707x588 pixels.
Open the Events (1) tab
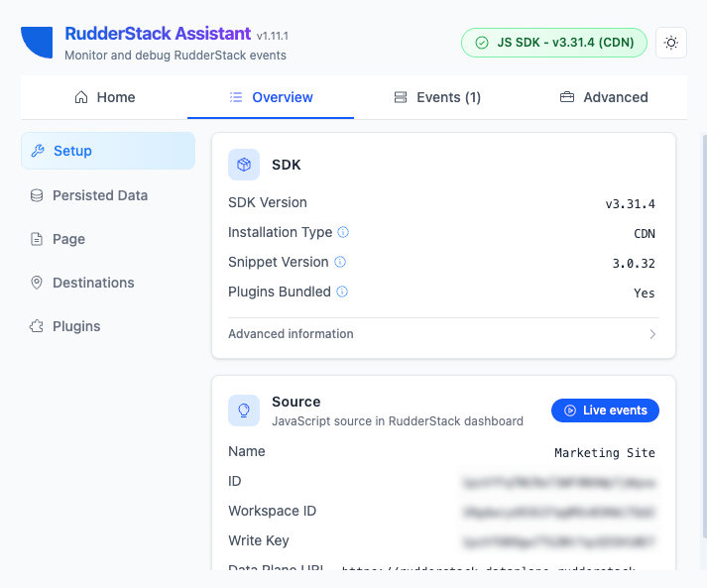(x=437, y=97)
